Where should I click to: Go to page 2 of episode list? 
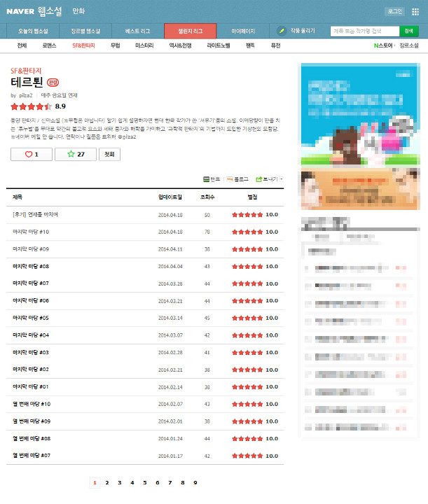click(106, 482)
